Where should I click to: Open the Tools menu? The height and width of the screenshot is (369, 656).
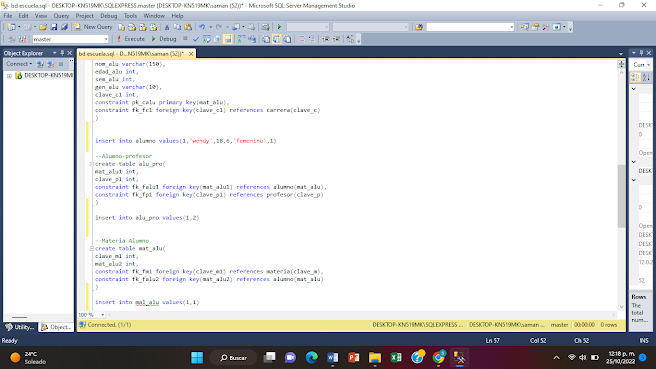(130, 15)
